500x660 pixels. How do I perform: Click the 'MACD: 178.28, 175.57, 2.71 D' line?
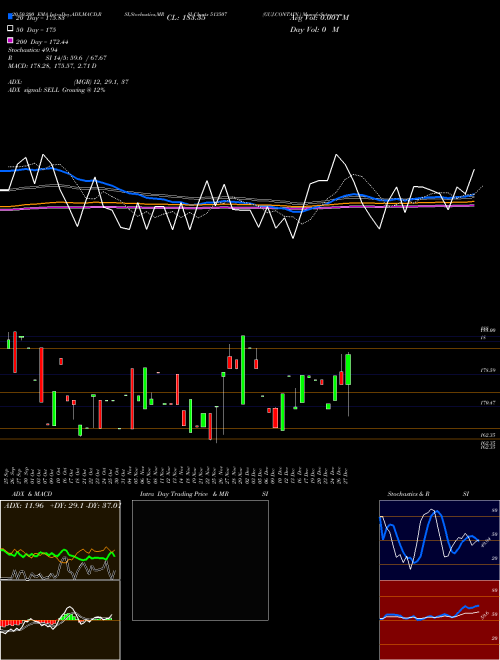(x=52, y=66)
